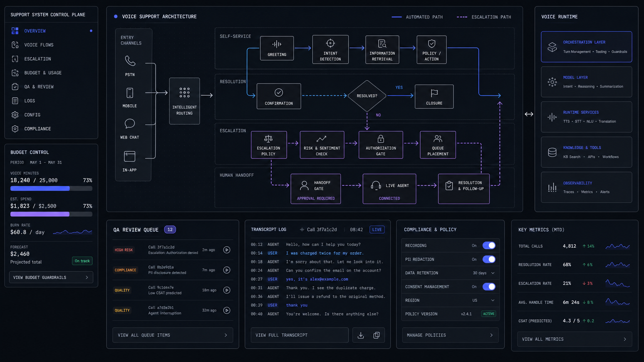This screenshot has width=644, height=362.
Task: Play Call 3f7a1c2d in QA queue
Action: point(227,250)
